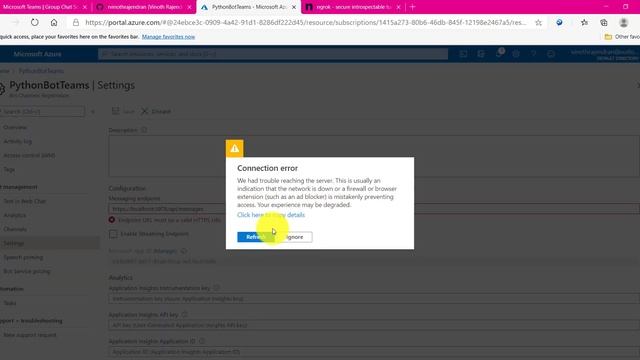Viewport: 640px width, 360px height.
Task: Open Speech priming in the sidebar
Action: [x=23, y=258]
